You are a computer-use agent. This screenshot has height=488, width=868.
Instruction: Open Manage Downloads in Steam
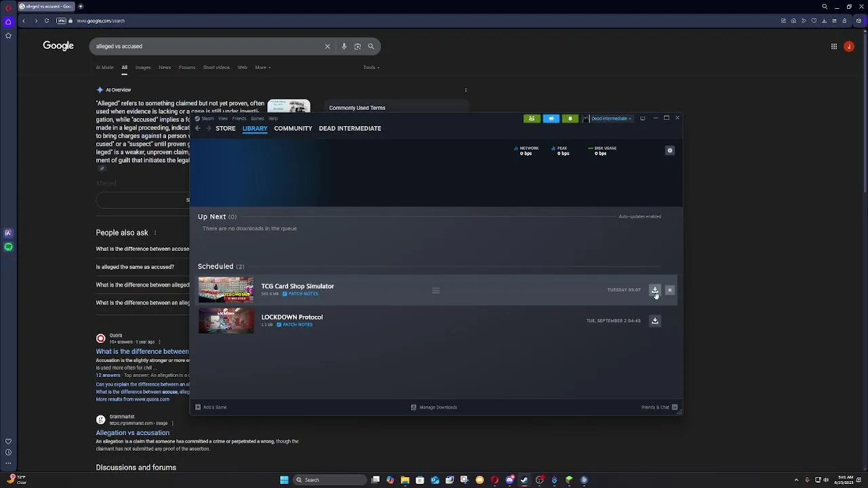click(x=434, y=407)
